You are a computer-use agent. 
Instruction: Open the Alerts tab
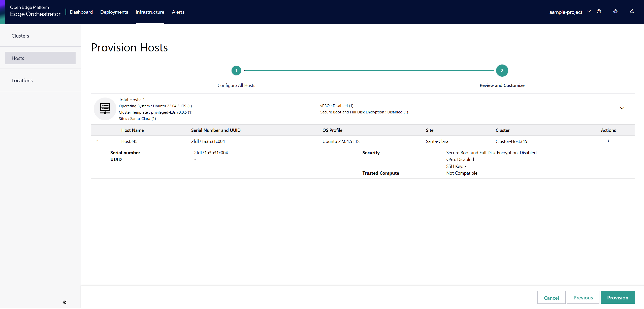pyautogui.click(x=178, y=12)
